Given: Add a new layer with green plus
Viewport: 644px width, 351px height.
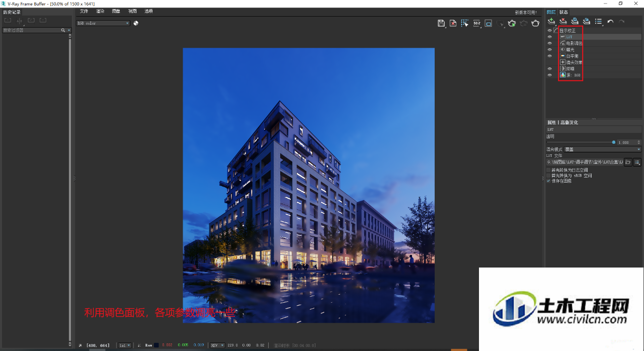Looking at the screenshot, I should [551, 21].
